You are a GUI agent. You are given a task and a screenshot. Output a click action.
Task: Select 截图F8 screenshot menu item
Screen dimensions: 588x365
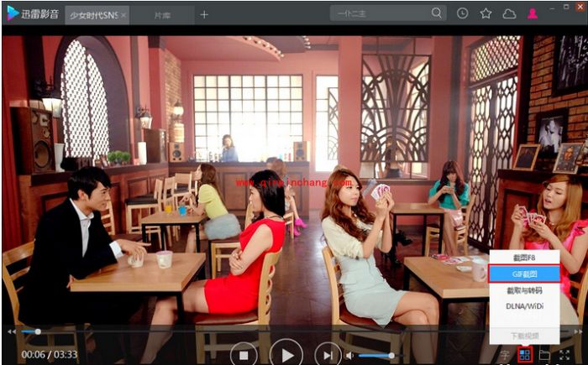(x=524, y=258)
